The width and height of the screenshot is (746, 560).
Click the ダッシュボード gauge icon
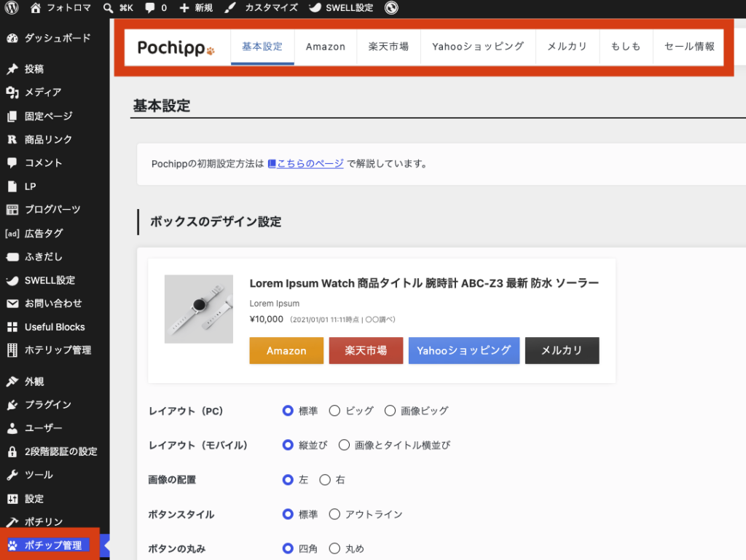tap(12, 38)
